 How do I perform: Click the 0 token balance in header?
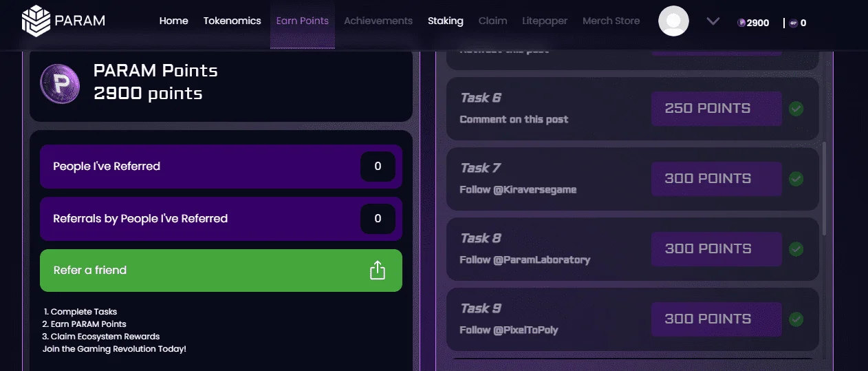(803, 23)
